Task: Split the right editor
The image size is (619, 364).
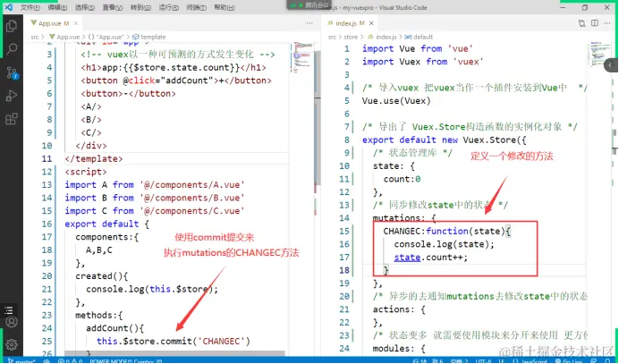Action: [595, 23]
